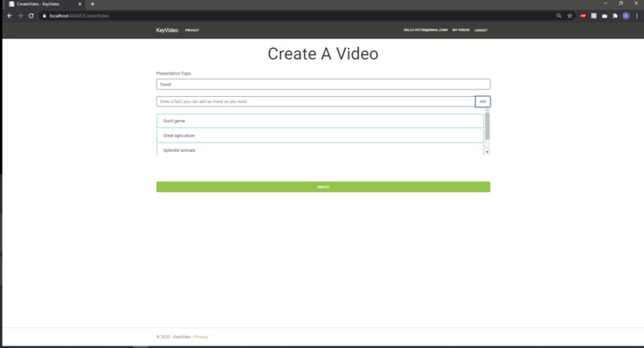
Task: Open the Chrome profile avatar
Action: point(626,16)
